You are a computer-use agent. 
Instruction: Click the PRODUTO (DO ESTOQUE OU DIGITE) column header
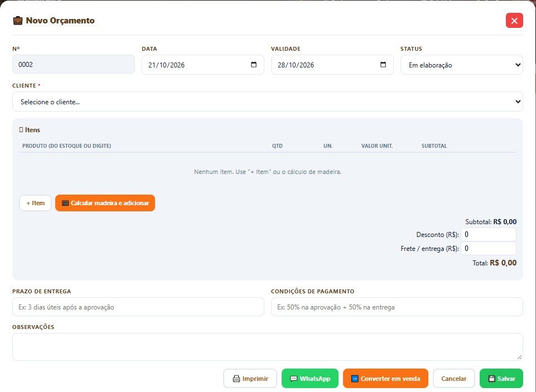67,146
